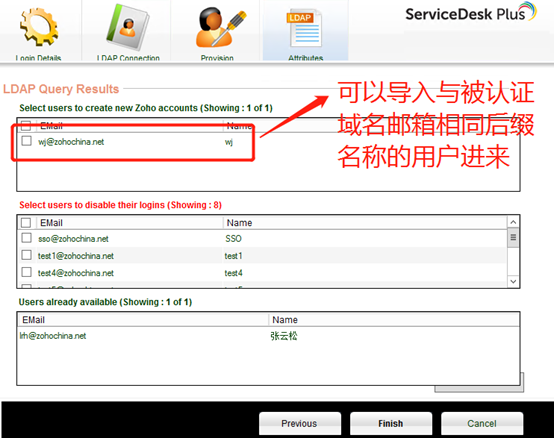The width and height of the screenshot is (554, 438).
Task: Select the name cell 'wj'
Action: click(229, 142)
